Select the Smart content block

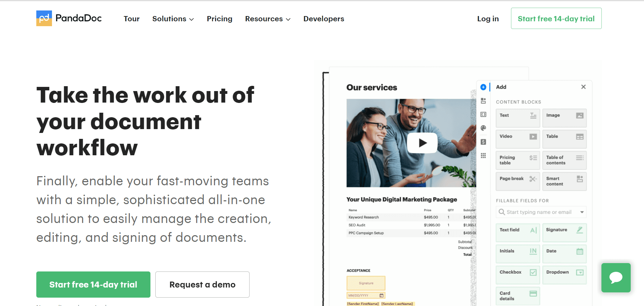564,181
